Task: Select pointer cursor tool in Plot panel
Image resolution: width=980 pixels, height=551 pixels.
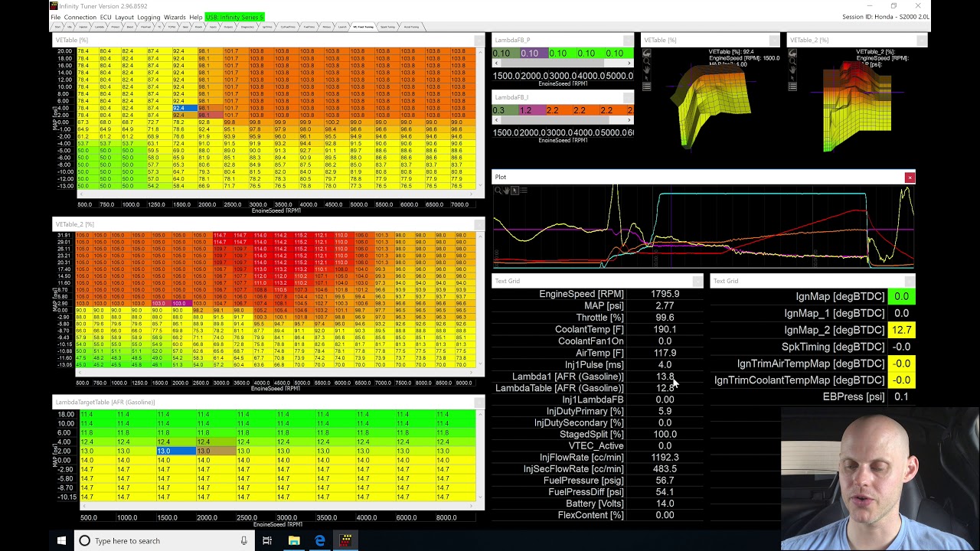Action: [x=514, y=191]
